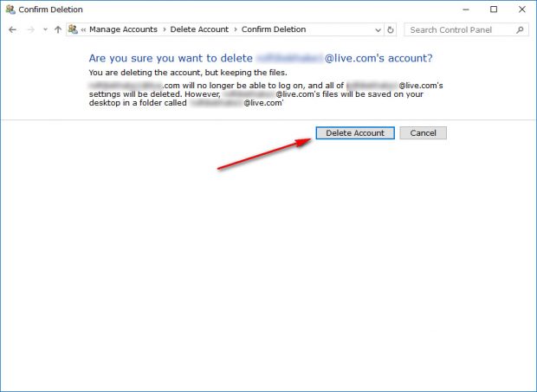The image size is (537, 392).
Task: Go back with the left arrow
Action: click(x=13, y=29)
